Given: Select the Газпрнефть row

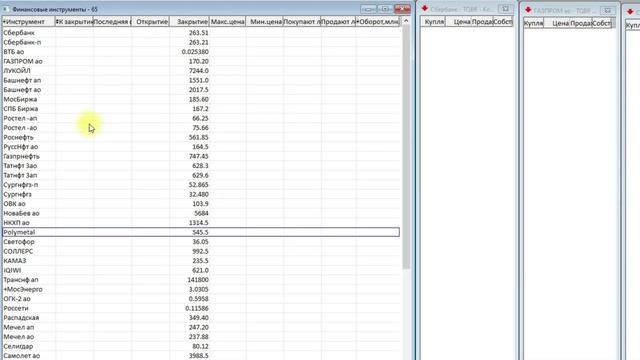Looking at the screenshot, I should 201,156.
